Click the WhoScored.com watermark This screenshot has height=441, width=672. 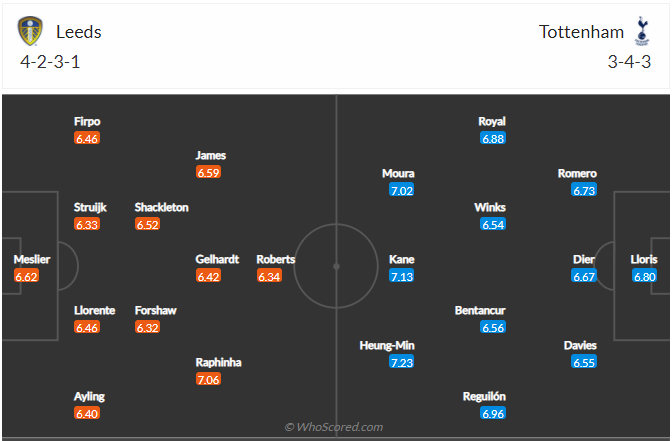(334, 427)
